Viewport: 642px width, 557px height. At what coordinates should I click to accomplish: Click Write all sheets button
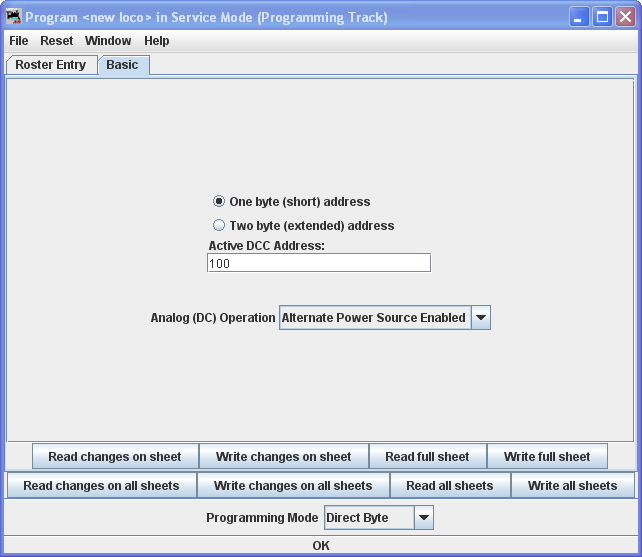coord(573,486)
